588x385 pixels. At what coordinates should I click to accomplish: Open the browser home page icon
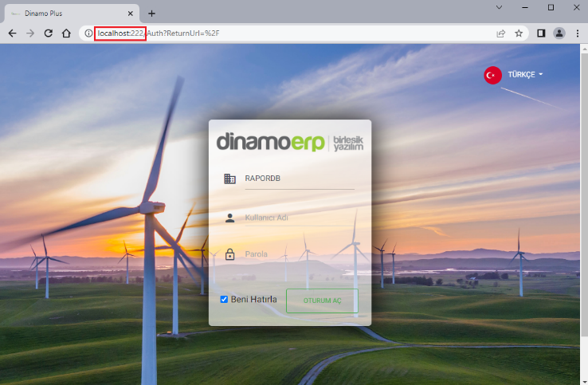click(66, 33)
